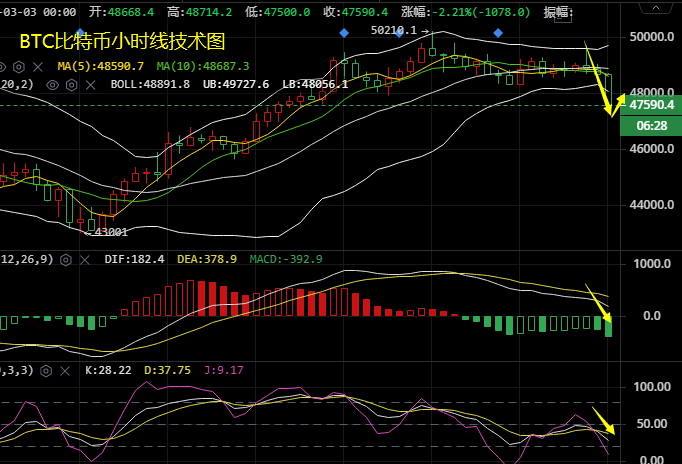This screenshot has height=464, width=682.
Task: Remove the MA indicator with its X icon
Action: 37,65
